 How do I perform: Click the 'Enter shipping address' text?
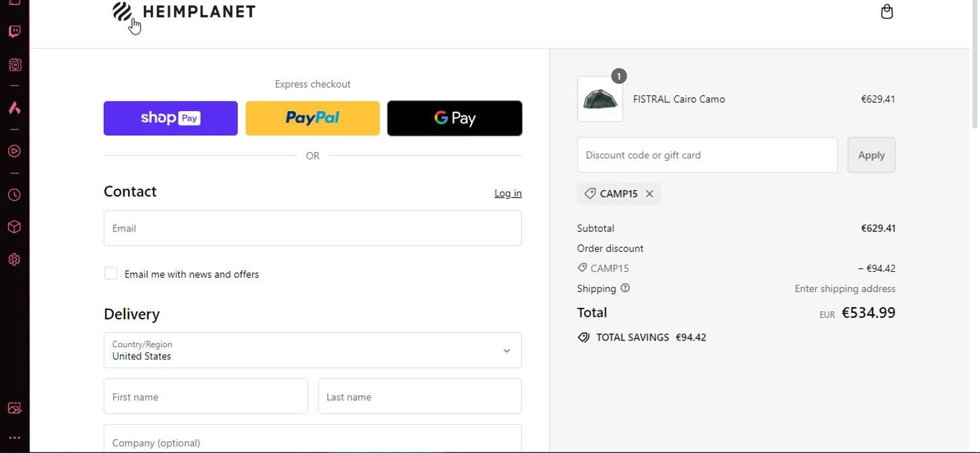point(845,288)
